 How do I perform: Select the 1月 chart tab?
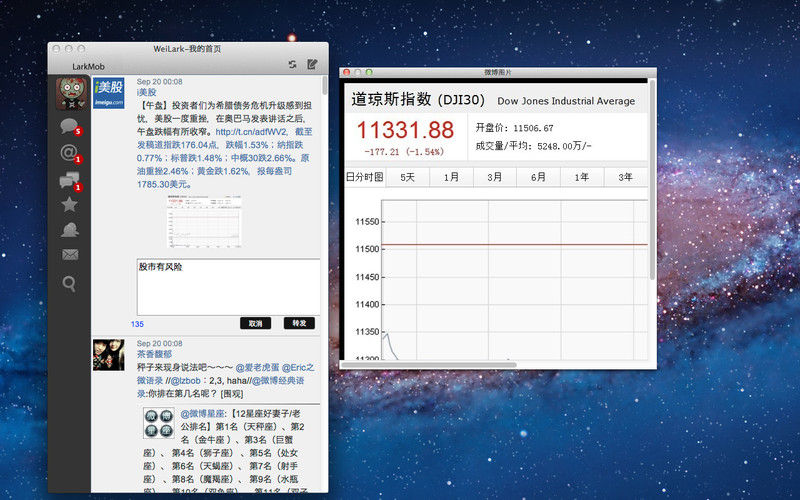[x=451, y=178]
